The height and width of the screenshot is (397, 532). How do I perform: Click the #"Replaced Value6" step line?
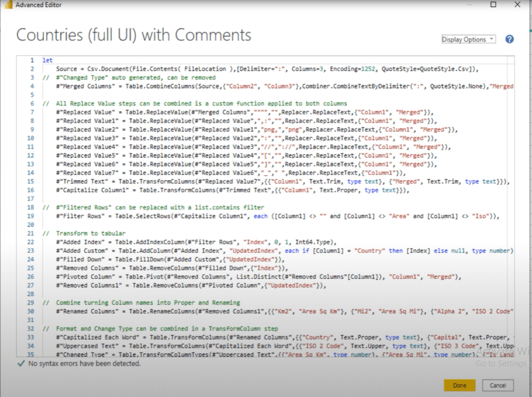[x=247, y=164]
